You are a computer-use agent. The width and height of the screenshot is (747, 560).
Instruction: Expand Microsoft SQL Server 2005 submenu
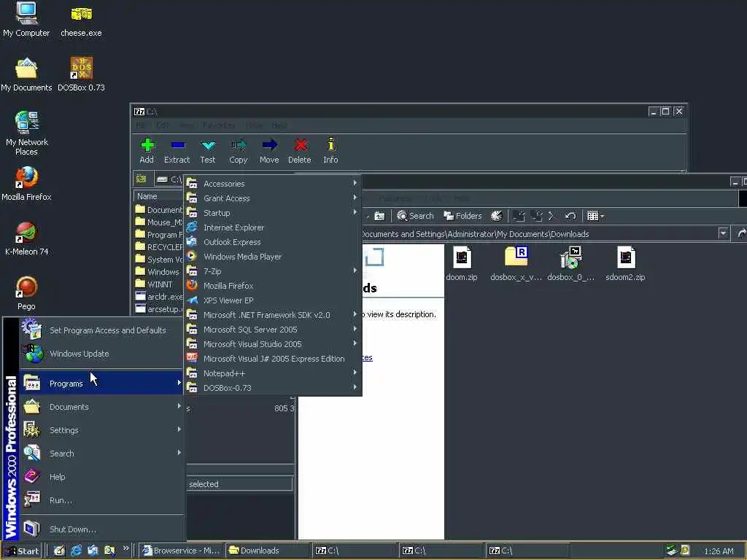click(273, 330)
